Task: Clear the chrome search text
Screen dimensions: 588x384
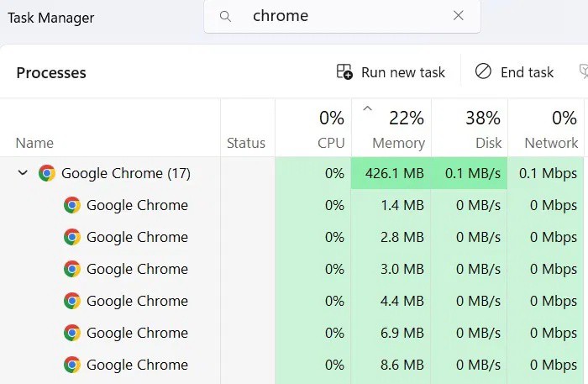Action: pyautogui.click(x=459, y=16)
